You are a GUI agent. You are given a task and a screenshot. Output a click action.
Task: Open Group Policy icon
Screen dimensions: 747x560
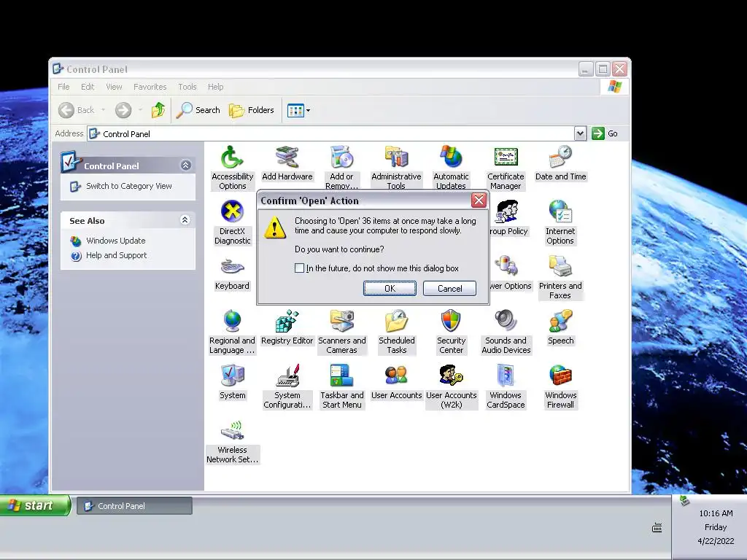508,218
